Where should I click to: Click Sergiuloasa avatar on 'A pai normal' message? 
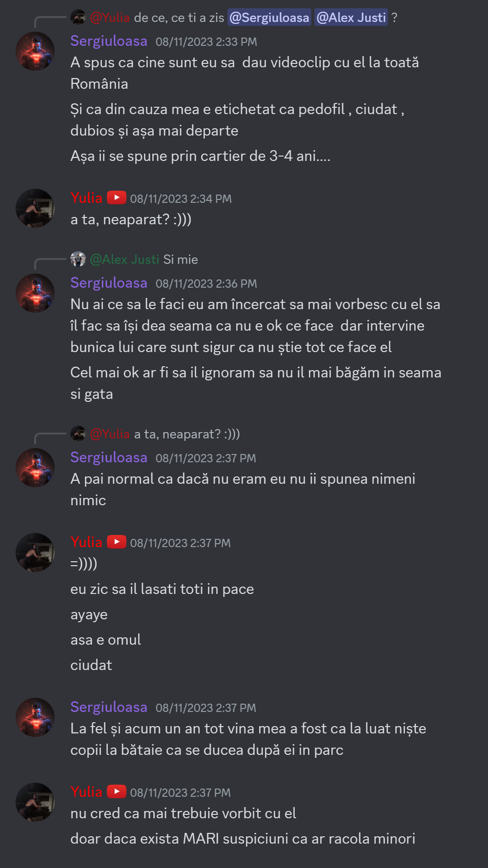pyautogui.click(x=35, y=468)
